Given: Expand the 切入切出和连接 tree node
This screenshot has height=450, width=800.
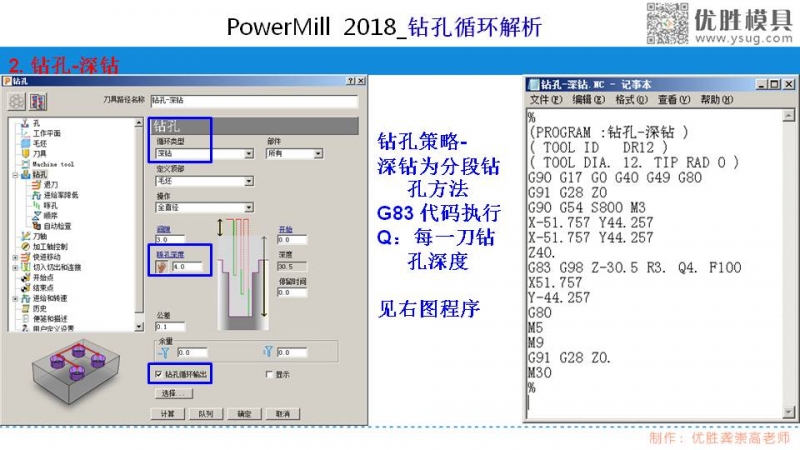Looking at the screenshot, I should coord(15,267).
